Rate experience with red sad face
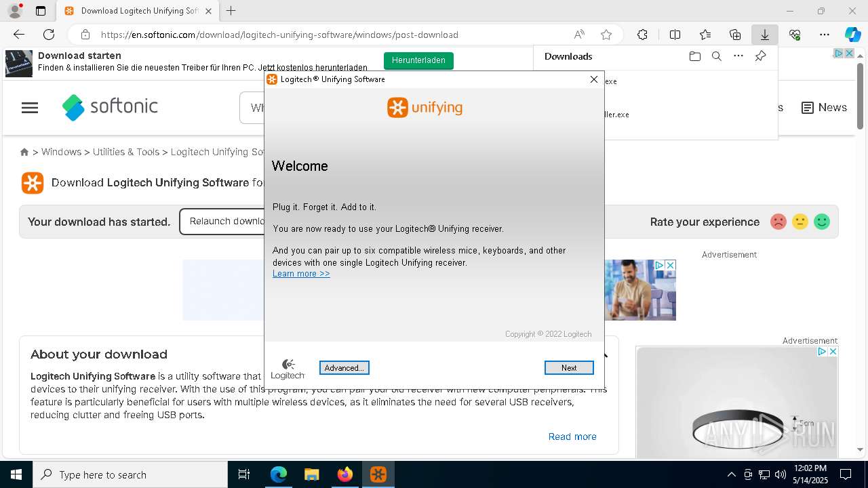The width and height of the screenshot is (868, 488). point(778,222)
